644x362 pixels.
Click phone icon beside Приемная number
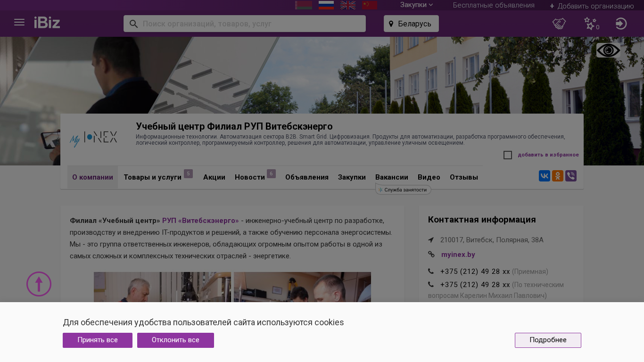pos(431,271)
